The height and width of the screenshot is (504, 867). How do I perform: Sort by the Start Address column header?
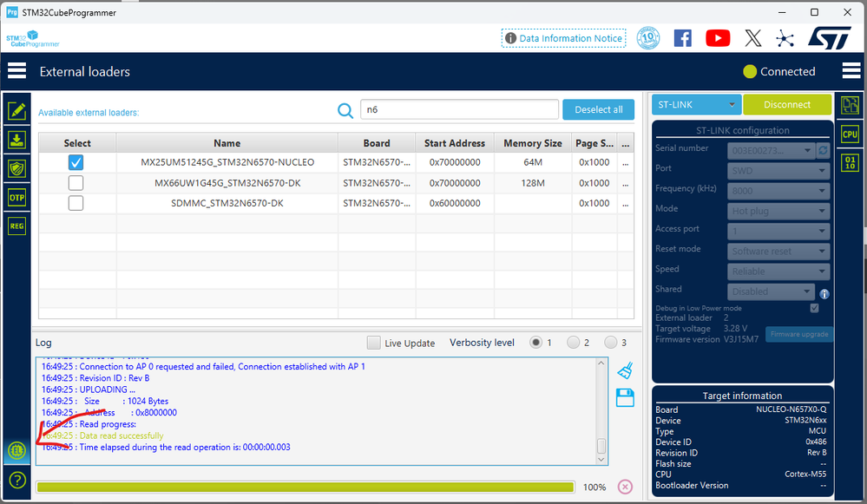tap(455, 143)
